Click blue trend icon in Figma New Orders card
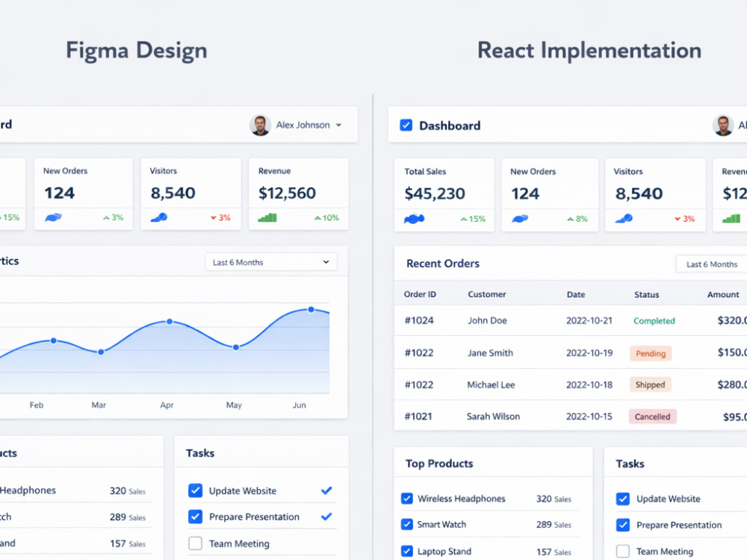Viewport: 747px width, 560px height. [x=53, y=217]
